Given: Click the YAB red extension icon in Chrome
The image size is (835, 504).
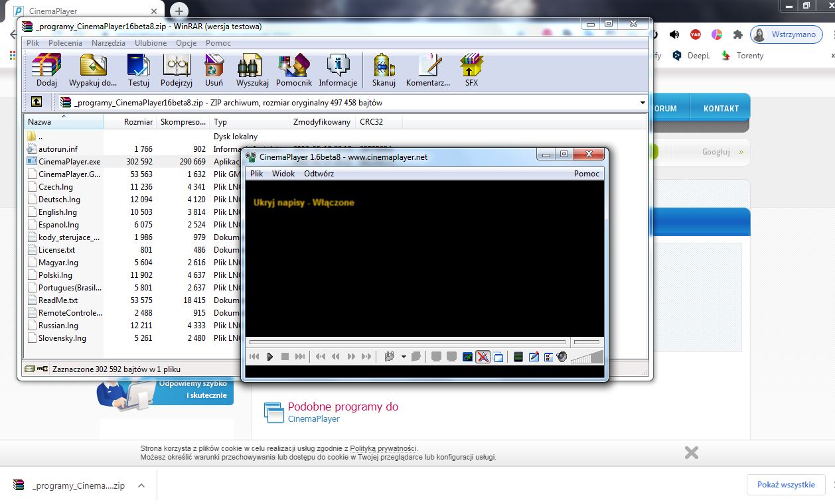Looking at the screenshot, I should click(695, 34).
